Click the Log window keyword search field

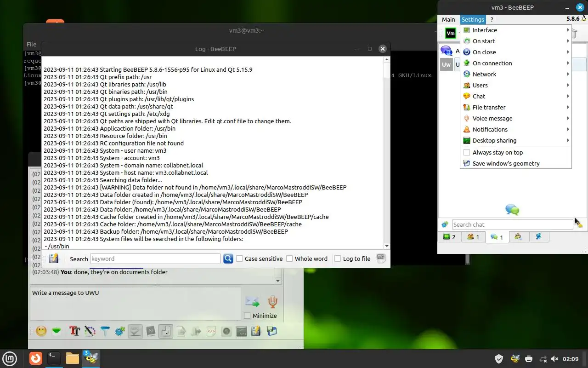coord(155,259)
